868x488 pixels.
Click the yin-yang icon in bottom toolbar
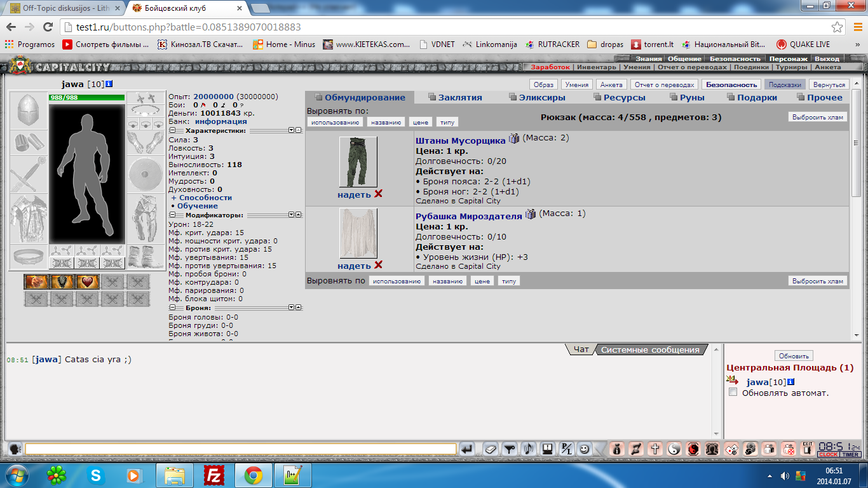[674, 449]
